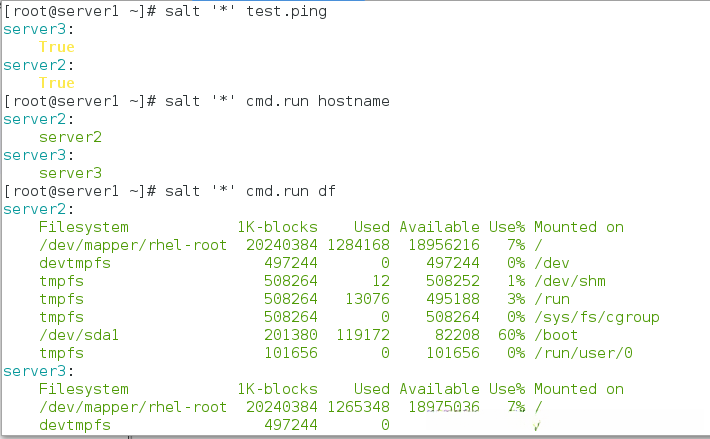Click the 'salt * cmd.run hostname' command line
Image resolution: width=710 pixels, height=439 pixels.
pos(275,101)
